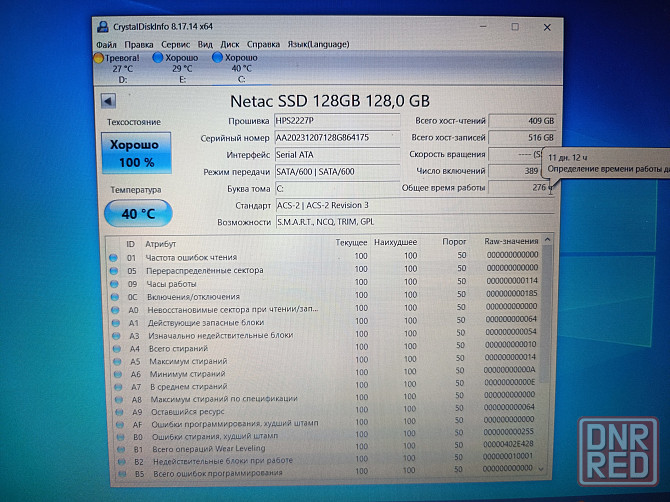Viewport: 670px width, 502px height.
Task: Click status dot of B5 Всего ошибок программирования
Action: (122, 474)
